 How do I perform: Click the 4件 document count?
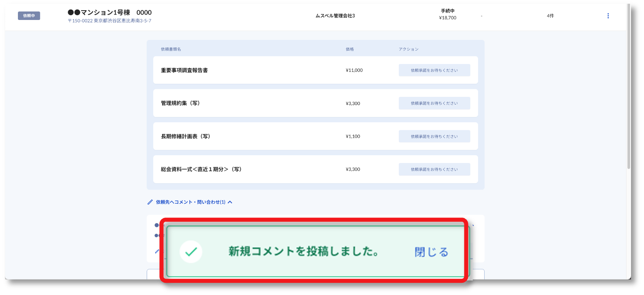[x=550, y=16]
